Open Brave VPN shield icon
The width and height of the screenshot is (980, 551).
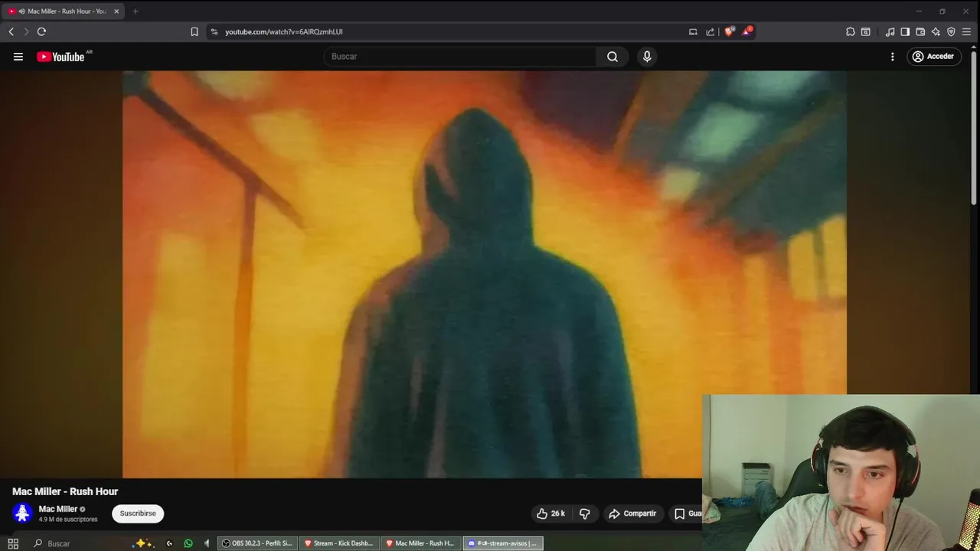951,31
